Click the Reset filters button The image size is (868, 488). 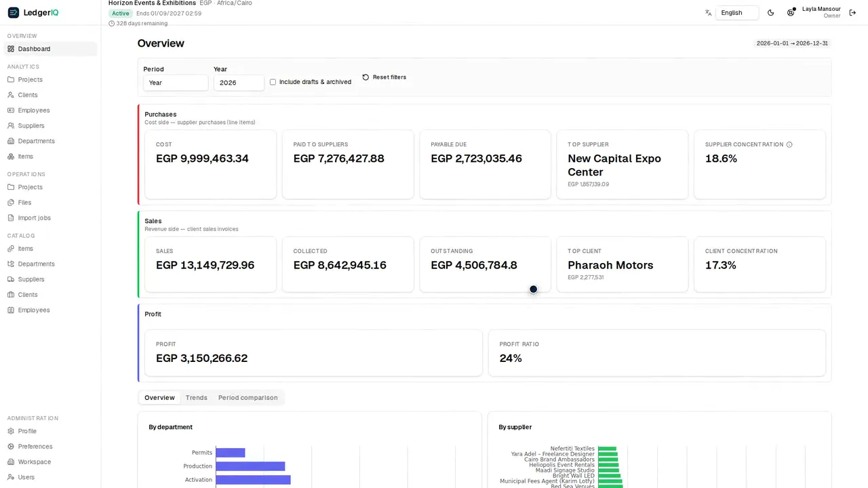[384, 77]
